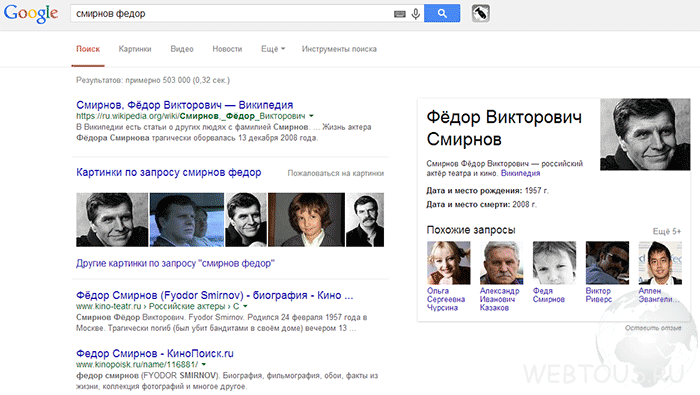Open the Смирнов, Фёдор Викторович Wikipedia result
This screenshot has height=395, width=700.
click(x=184, y=105)
